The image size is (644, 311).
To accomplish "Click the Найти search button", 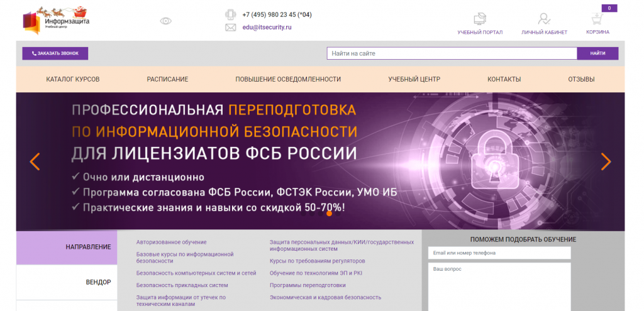I will [x=597, y=53].
